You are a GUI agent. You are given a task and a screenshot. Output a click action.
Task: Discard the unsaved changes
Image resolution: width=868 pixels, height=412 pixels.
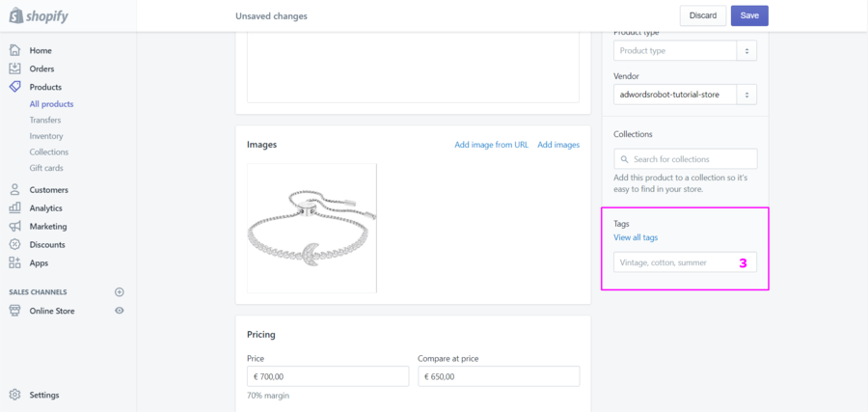(x=703, y=15)
